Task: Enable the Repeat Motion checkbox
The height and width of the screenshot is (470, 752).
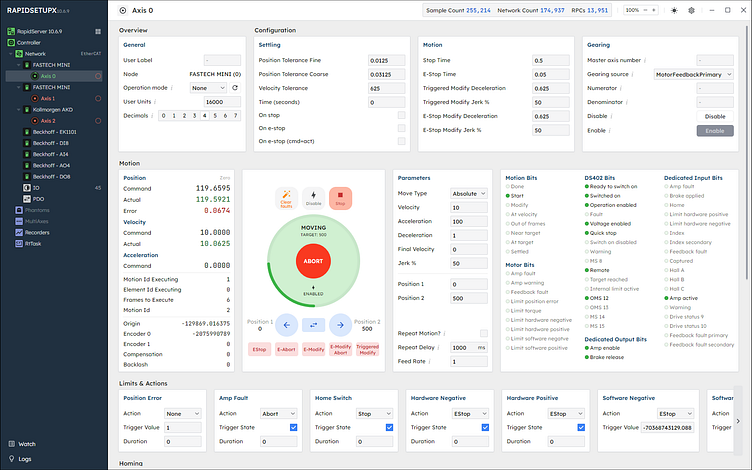Action: point(484,333)
